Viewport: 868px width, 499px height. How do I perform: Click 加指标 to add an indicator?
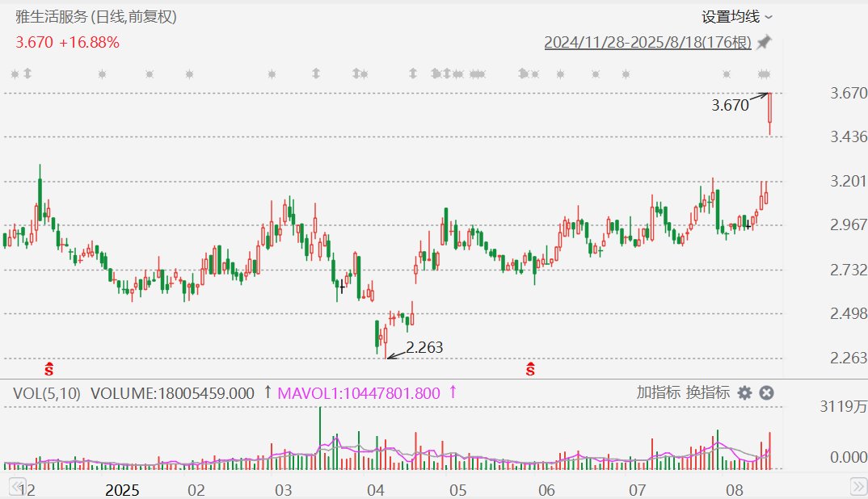point(658,392)
